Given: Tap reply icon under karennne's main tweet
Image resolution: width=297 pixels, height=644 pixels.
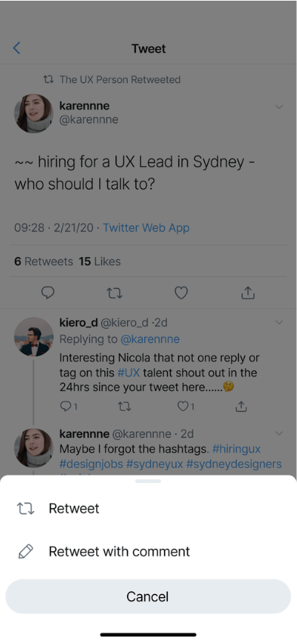Looking at the screenshot, I should (x=48, y=293).
